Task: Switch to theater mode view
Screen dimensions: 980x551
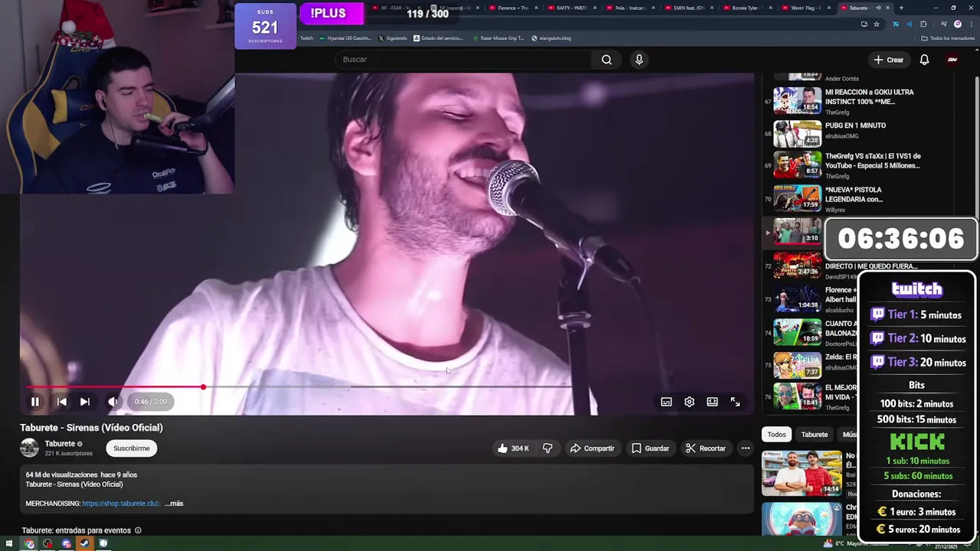Action: click(x=713, y=402)
